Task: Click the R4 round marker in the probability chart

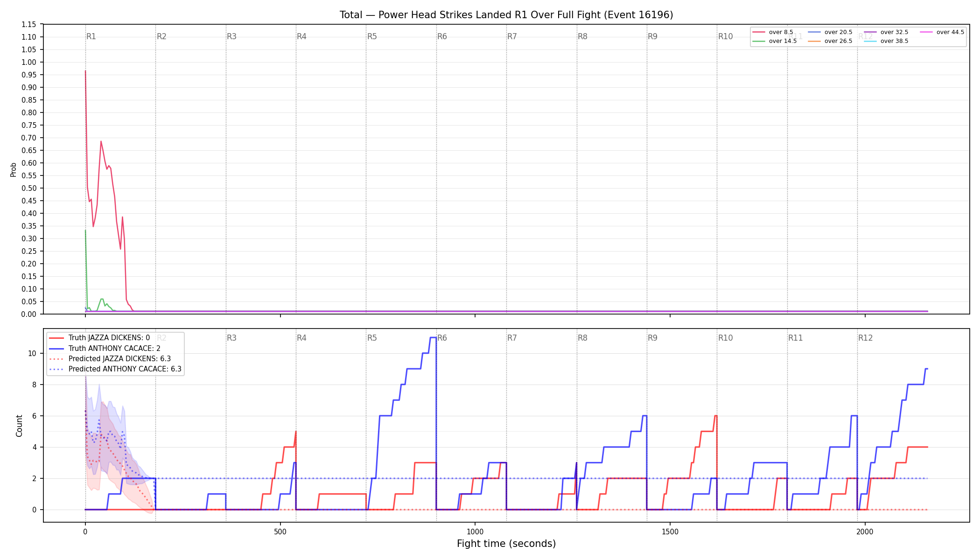Action: pyautogui.click(x=301, y=36)
